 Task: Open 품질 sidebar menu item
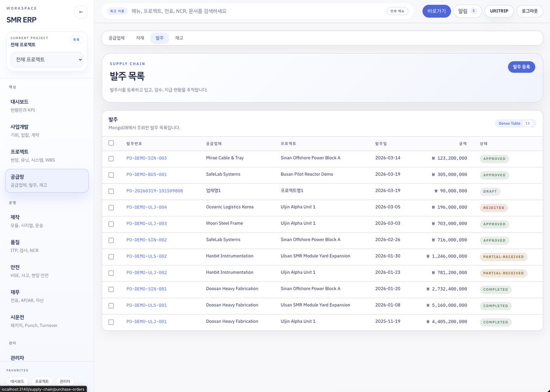point(47,246)
